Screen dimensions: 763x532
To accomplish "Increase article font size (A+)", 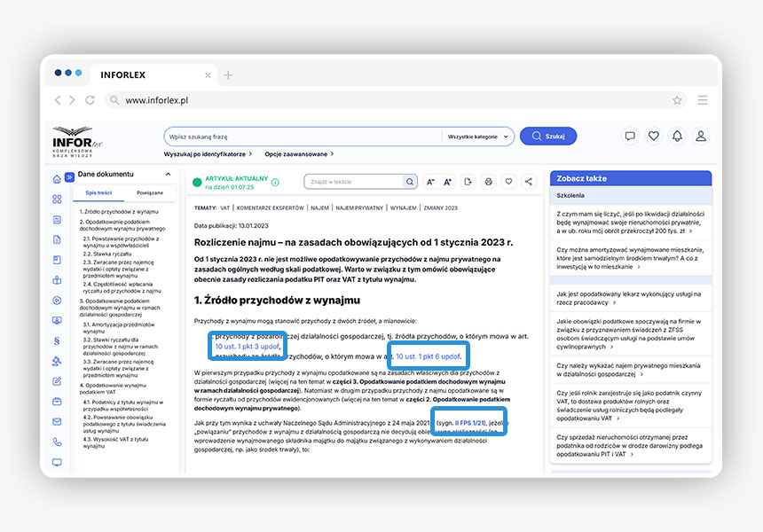I will [x=447, y=182].
